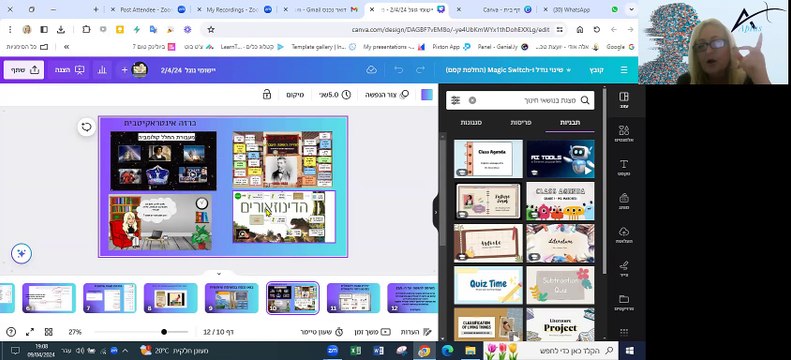Click the page lock icon
This screenshot has height=360, width=791.
pos(266,94)
